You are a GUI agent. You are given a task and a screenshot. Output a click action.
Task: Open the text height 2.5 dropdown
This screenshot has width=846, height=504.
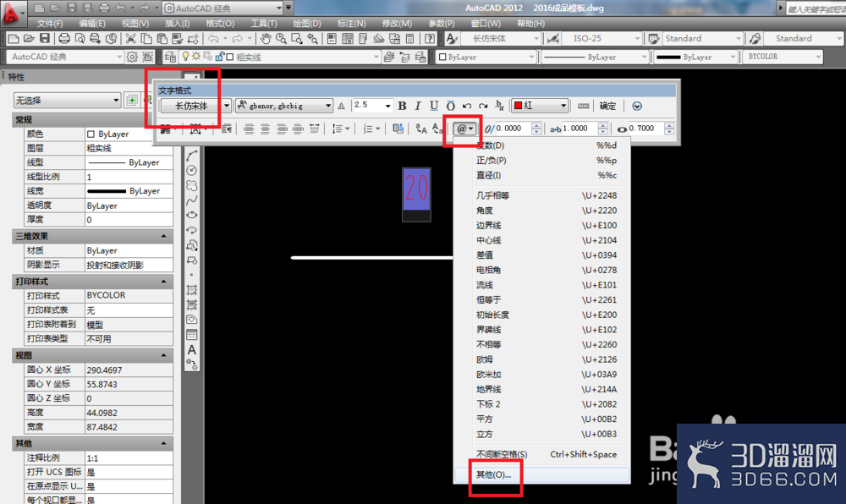coord(387,107)
